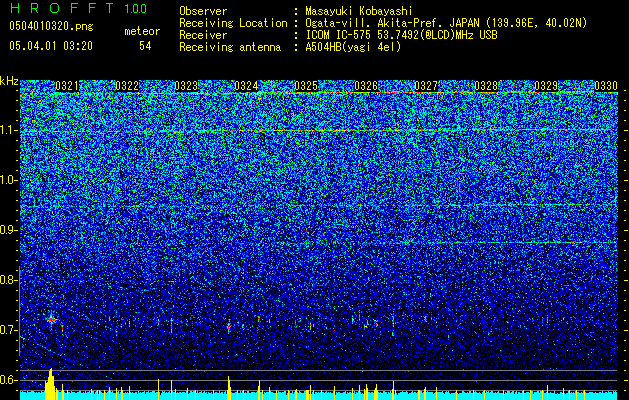Click the 0323 time marker
The image size is (629, 400).
186,86
